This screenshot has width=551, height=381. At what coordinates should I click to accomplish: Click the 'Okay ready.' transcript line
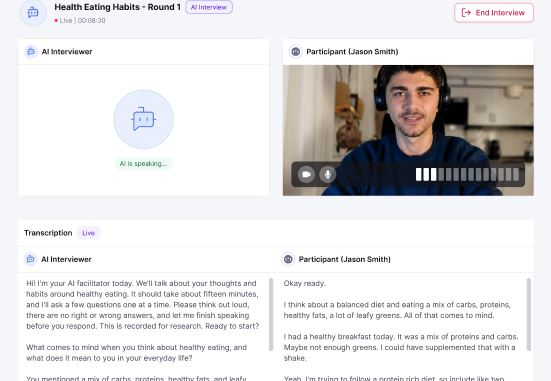click(305, 283)
